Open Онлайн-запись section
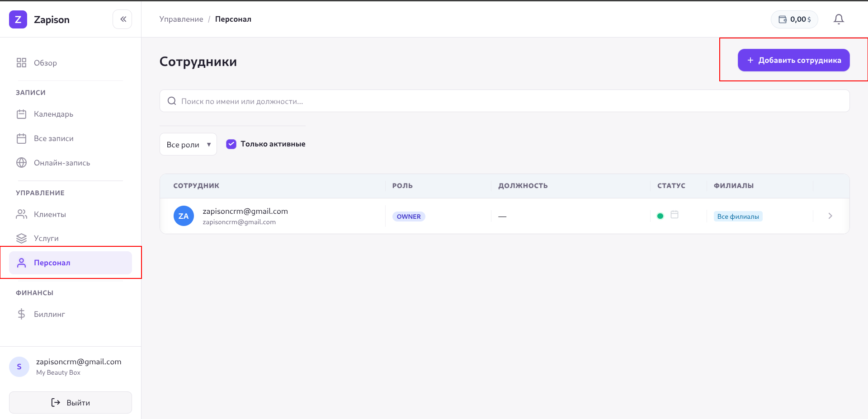Viewport: 868px width, 419px height. click(61, 163)
